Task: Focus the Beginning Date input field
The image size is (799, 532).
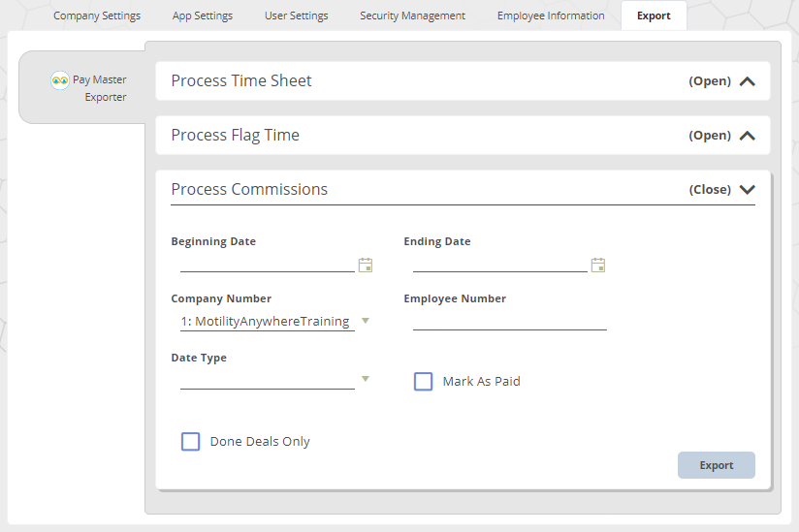Action: click(x=267, y=265)
